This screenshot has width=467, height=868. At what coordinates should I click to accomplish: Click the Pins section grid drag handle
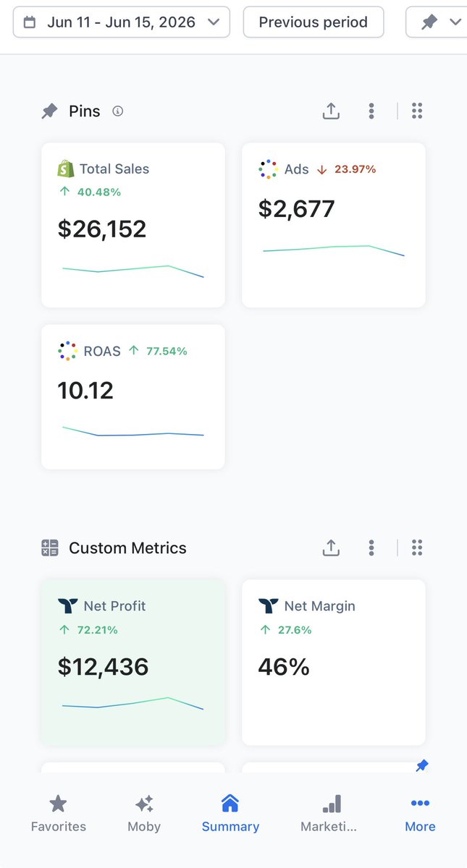(416, 111)
